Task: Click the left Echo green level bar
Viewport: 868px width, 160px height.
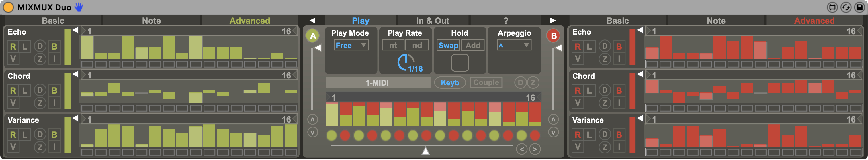Action: tap(67, 47)
